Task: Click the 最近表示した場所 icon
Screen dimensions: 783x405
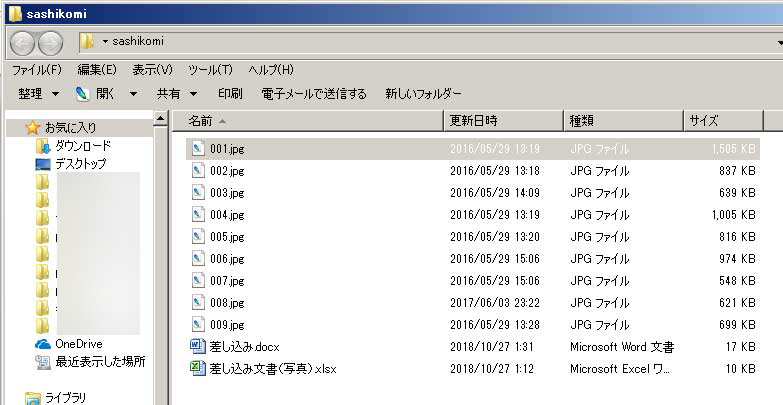Action: pyautogui.click(x=43, y=362)
